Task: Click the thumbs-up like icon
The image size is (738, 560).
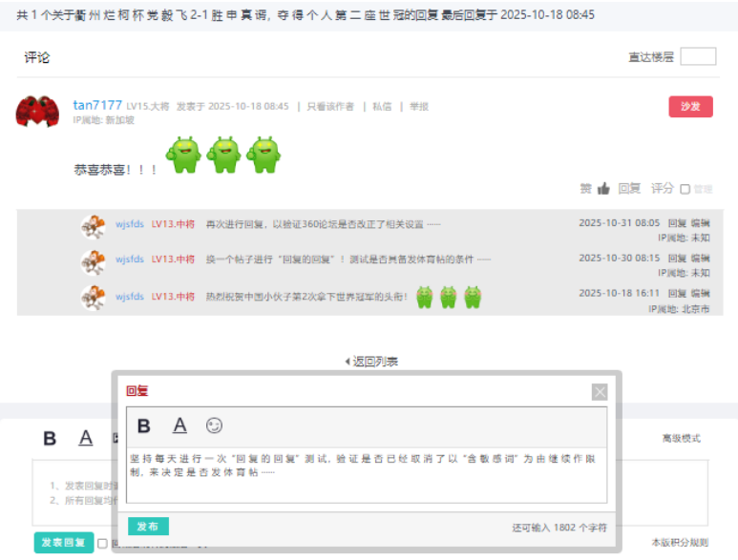Action: [603, 189]
